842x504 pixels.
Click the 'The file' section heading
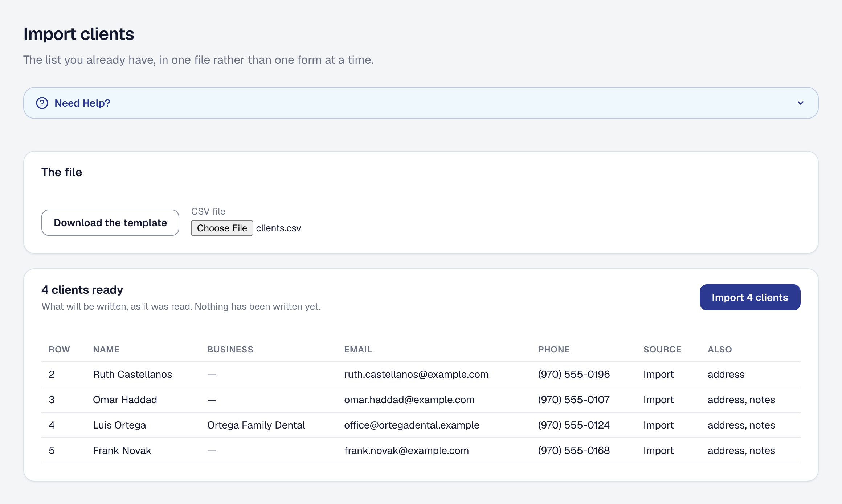(62, 172)
